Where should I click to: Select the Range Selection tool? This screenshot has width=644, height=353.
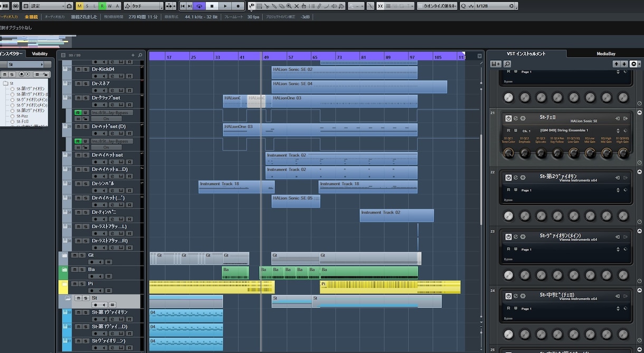click(259, 6)
